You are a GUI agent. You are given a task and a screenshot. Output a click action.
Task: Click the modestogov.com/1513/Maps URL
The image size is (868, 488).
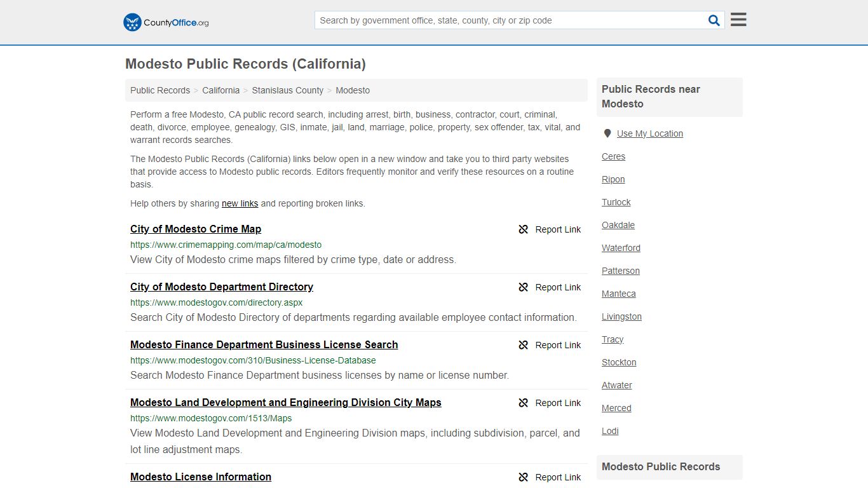tap(211, 418)
